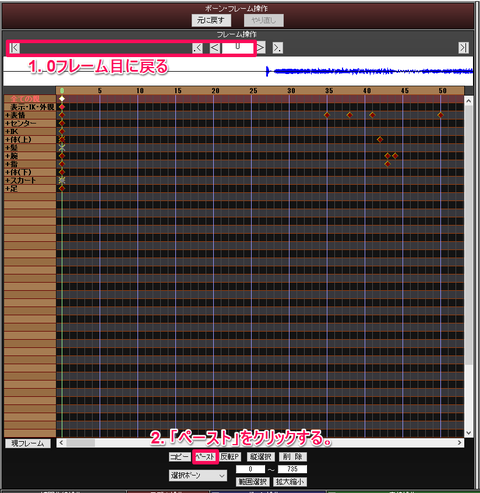480x493 pixels.
Task: Expand the 髪 track group
Action: click(7, 148)
